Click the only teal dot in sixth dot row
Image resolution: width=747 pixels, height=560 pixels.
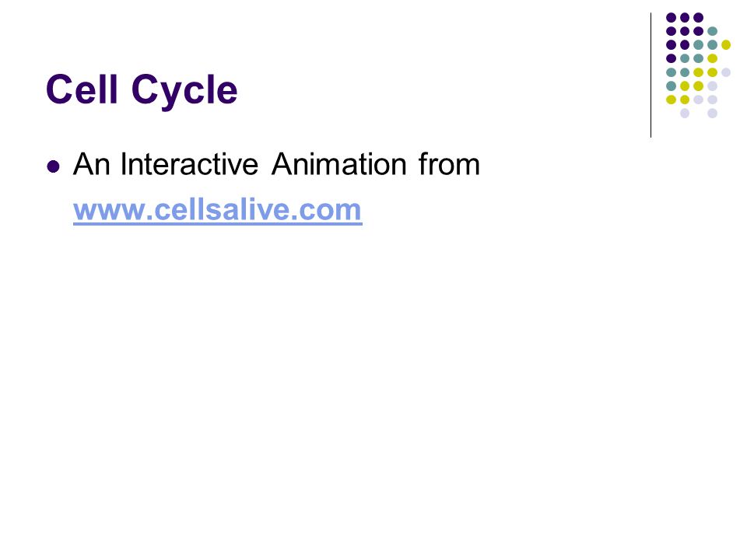coord(672,86)
